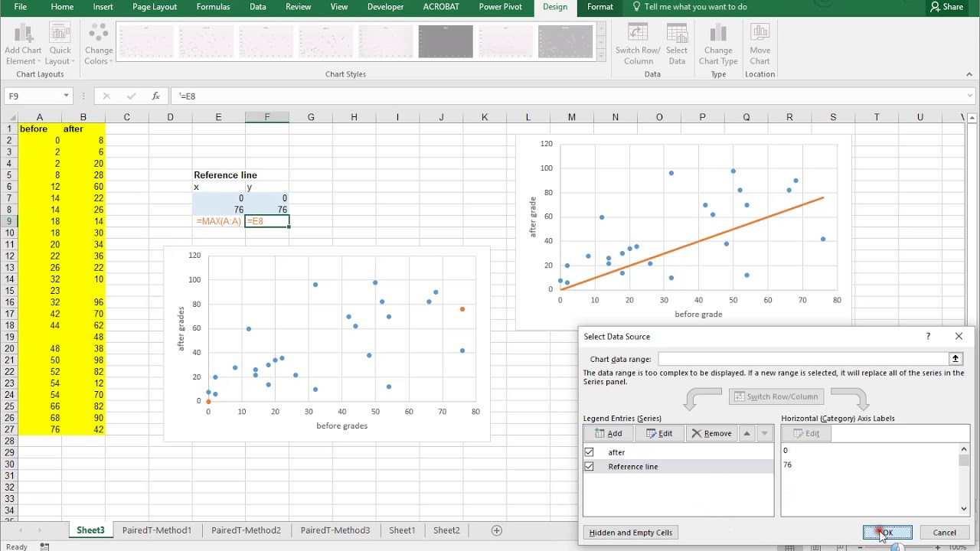Open Change Colors palette
The image size is (980, 551).
tap(99, 44)
